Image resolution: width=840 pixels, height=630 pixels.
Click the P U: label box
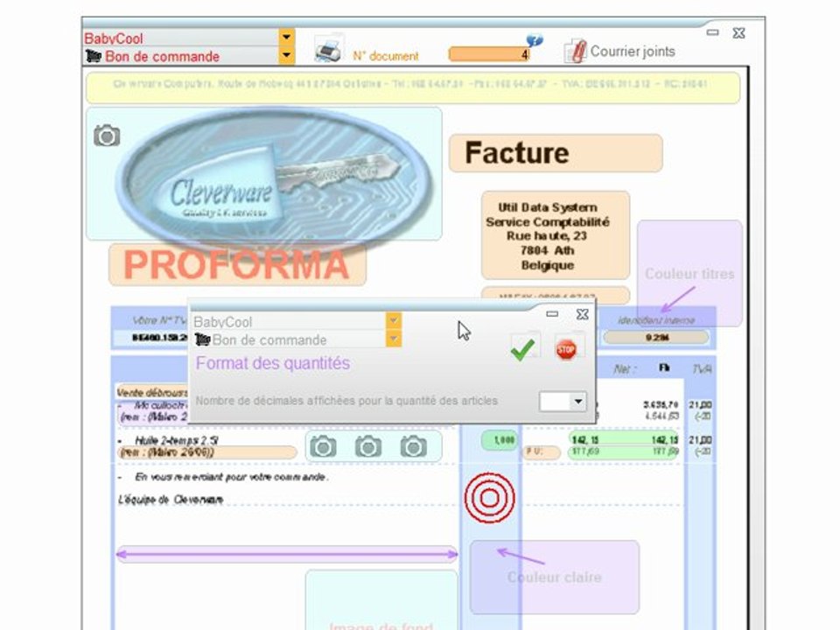[541, 451]
